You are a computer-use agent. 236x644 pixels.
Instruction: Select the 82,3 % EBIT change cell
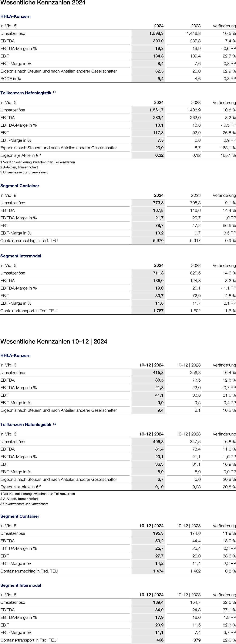click(229, 625)
